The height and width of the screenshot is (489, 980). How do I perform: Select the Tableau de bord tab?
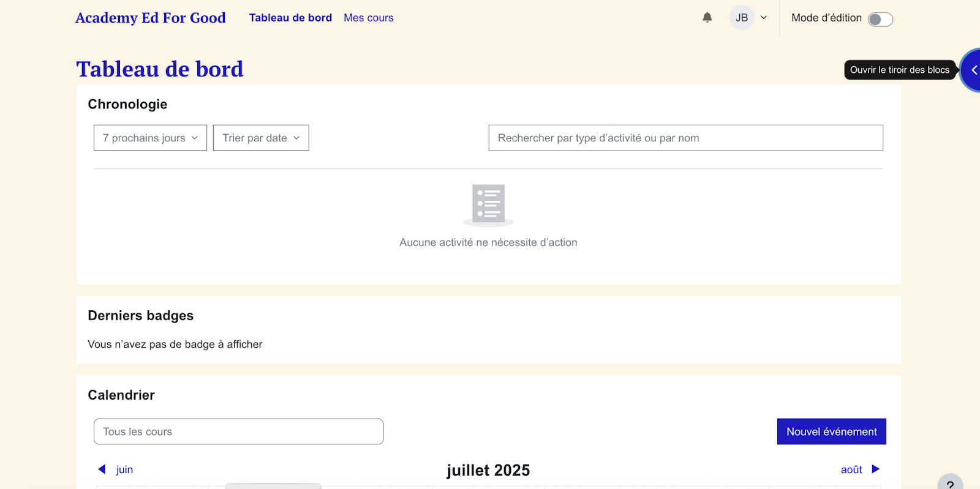(x=290, y=18)
